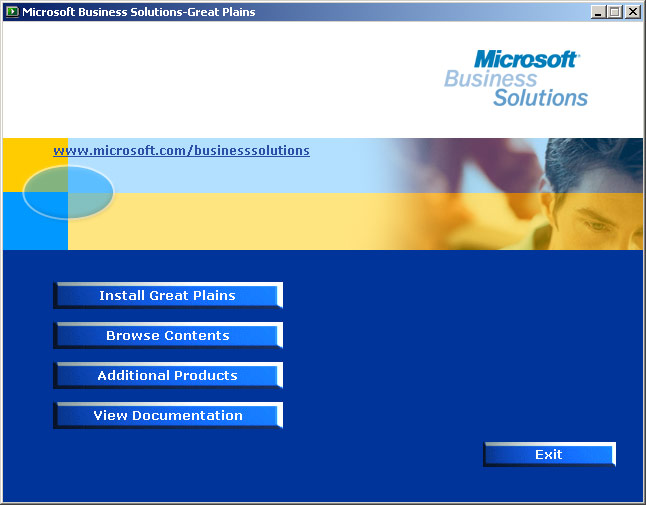This screenshot has height=505, width=646.
Task: Maximize the Great Plains setup window
Action: pyautogui.click(x=614, y=12)
